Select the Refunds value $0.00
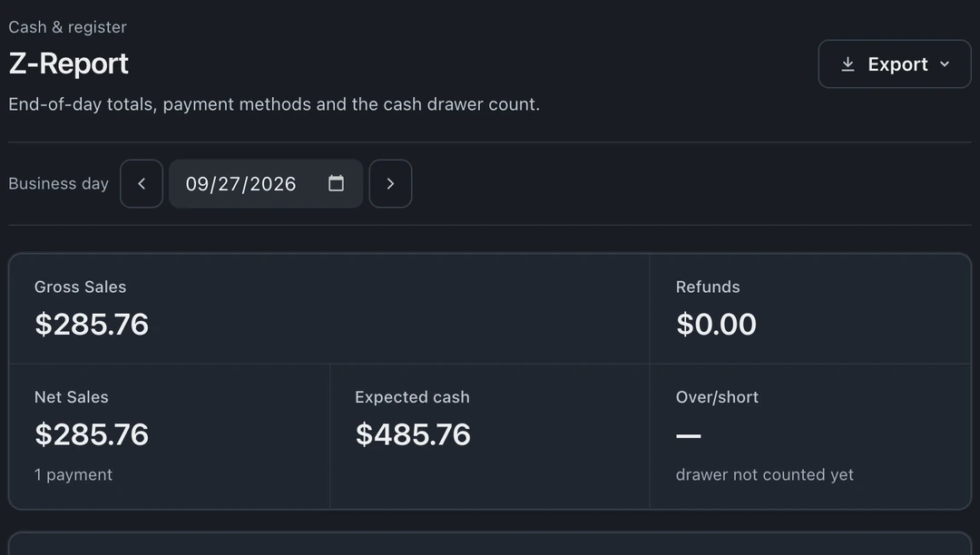980x555 pixels. pos(716,324)
